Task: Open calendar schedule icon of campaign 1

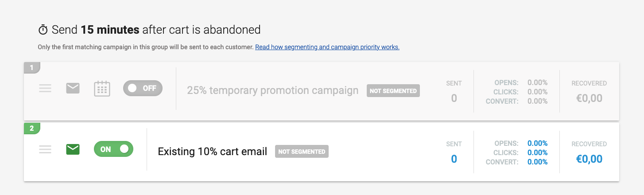Action: [x=102, y=89]
